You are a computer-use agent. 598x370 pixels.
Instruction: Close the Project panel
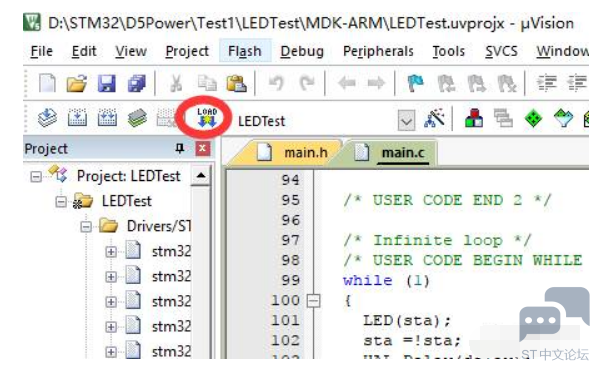(x=203, y=148)
